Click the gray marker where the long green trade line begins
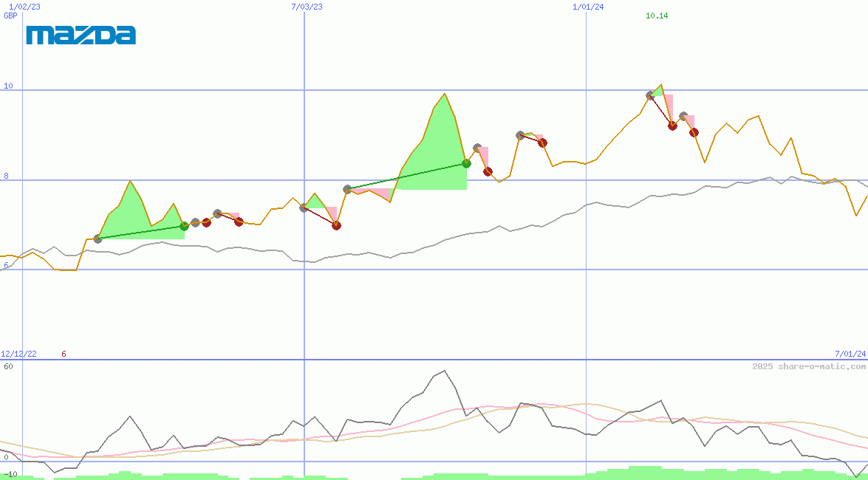The width and height of the screenshot is (868, 480). click(x=347, y=189)
